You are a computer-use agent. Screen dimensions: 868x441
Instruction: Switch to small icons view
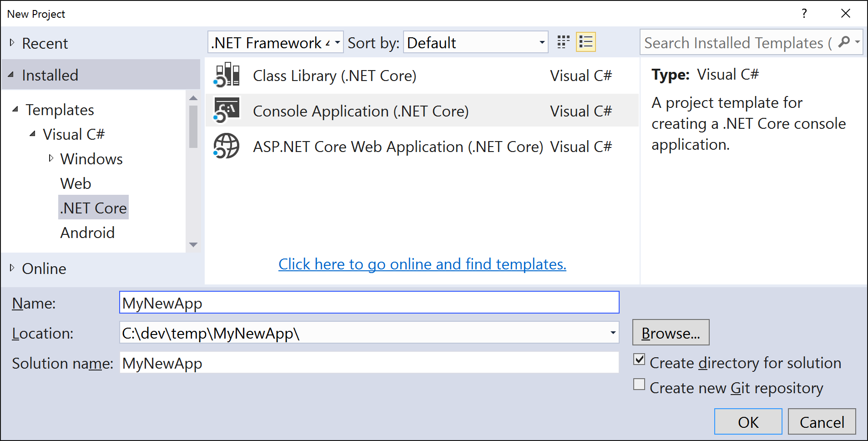click(563, 42)
